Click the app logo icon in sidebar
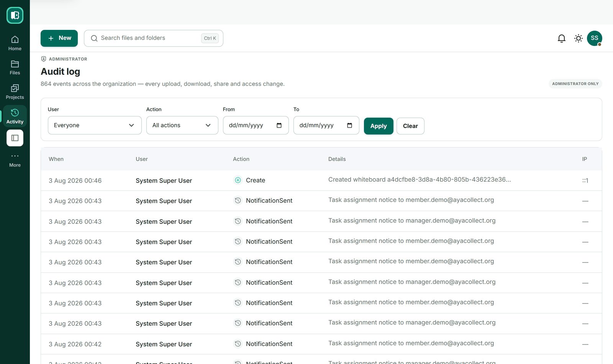This screenshot has width=613, height=364. coord(15,15)
